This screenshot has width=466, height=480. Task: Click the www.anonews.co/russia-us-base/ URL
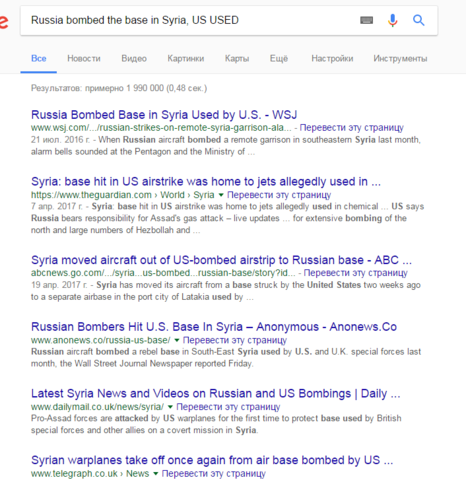pyautogui.click(x=101, y=340)
